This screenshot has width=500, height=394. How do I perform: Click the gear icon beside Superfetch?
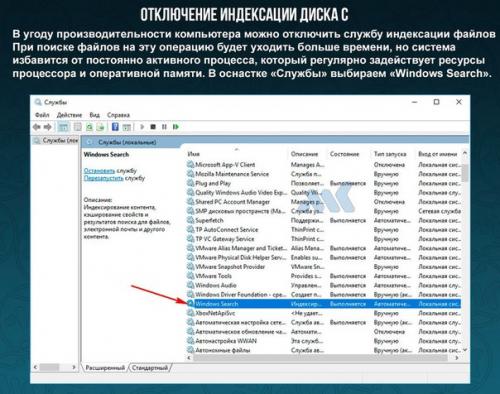coord(190,220)
